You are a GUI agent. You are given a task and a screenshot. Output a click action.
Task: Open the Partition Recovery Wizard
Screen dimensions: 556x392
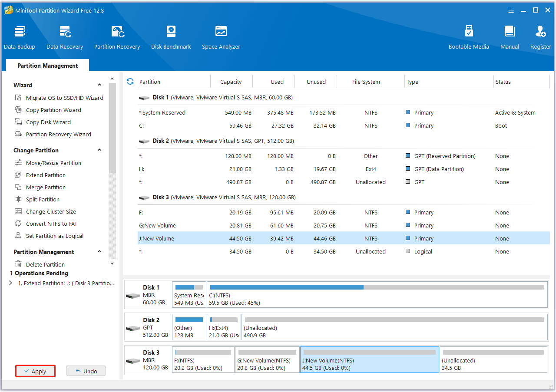click(53, 134)
